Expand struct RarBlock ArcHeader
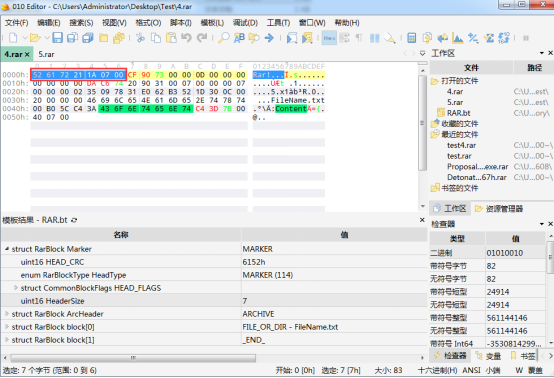Viewport: 554px width, 378px height. click(7, 314)
